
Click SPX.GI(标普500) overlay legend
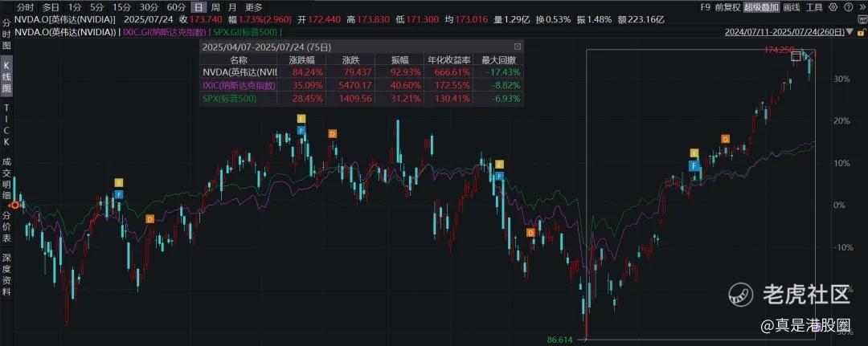[x=246, y=32]
